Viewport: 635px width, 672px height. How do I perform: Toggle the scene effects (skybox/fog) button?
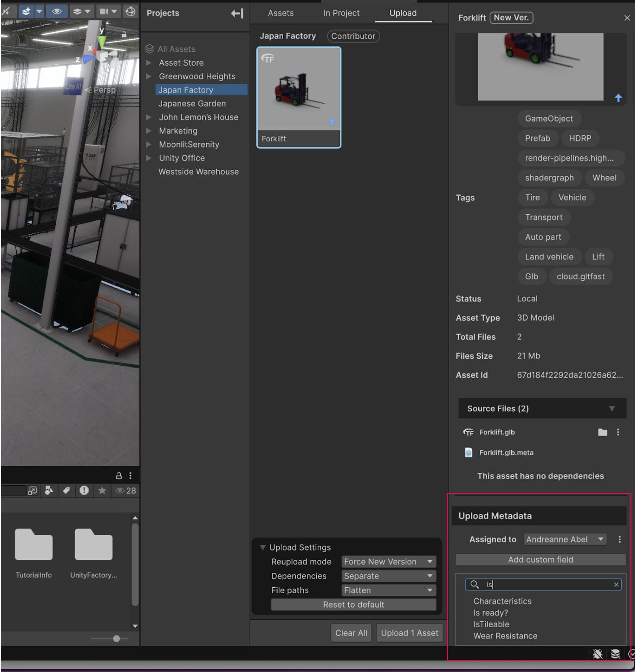tap(26, 11)
